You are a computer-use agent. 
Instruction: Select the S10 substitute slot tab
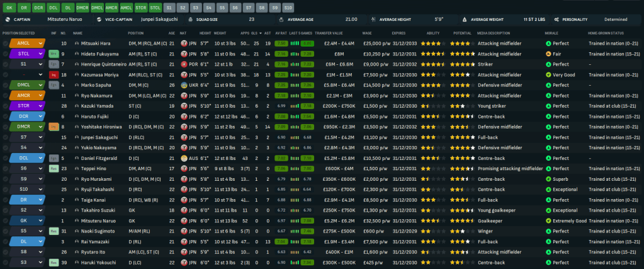tap(288, 8)
